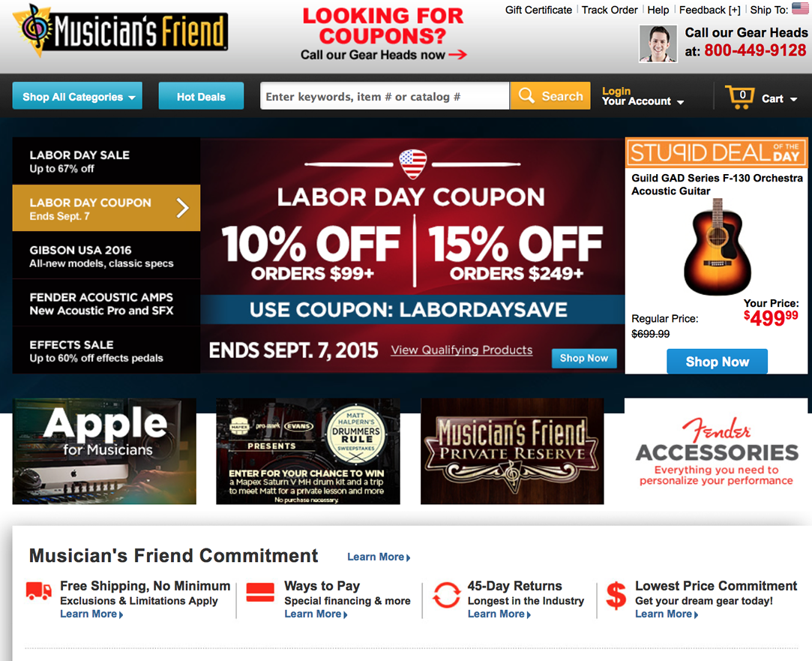The image size is (812, 661).
Task: Click the 45-Day Returns arrows icon
Action: 446,595
